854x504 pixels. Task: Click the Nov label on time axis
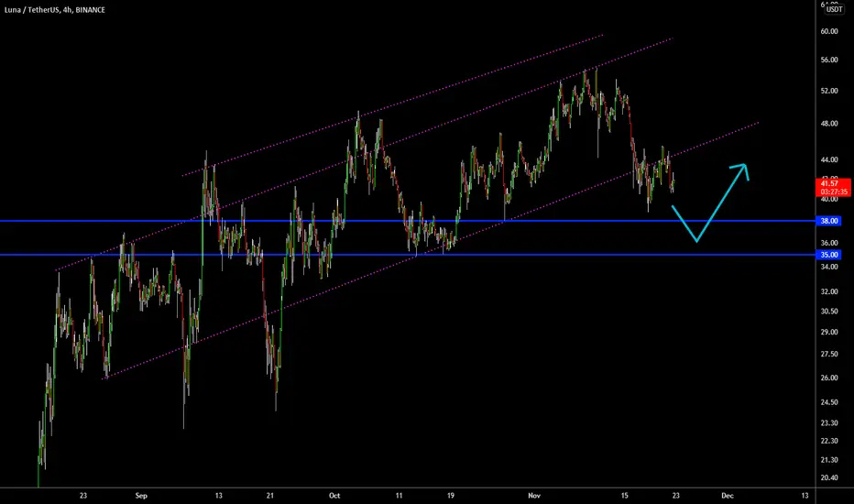[x=534, y=496]
